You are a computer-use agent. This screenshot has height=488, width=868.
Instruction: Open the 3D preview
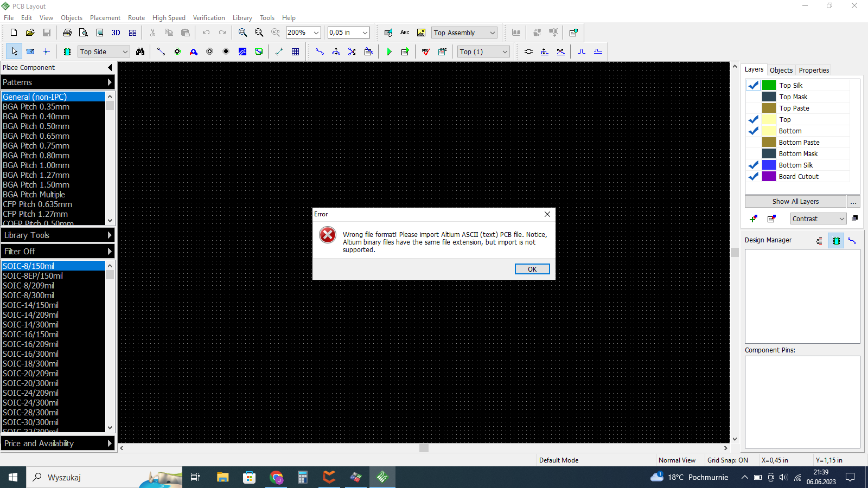coord(116,33)
